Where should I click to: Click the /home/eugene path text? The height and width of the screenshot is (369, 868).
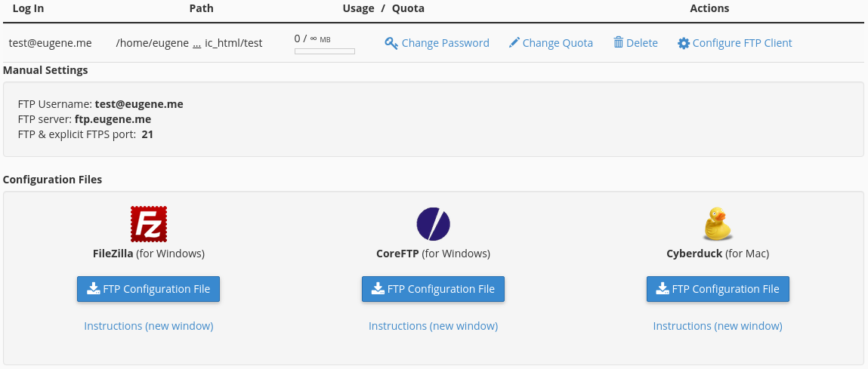point(153,43)
